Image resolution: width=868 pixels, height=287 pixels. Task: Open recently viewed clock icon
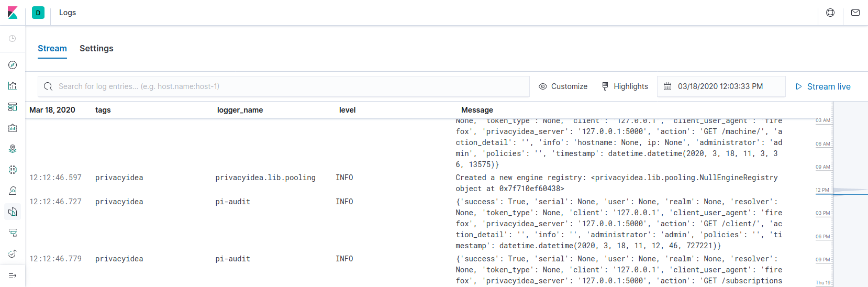click(x=13, y=39)
